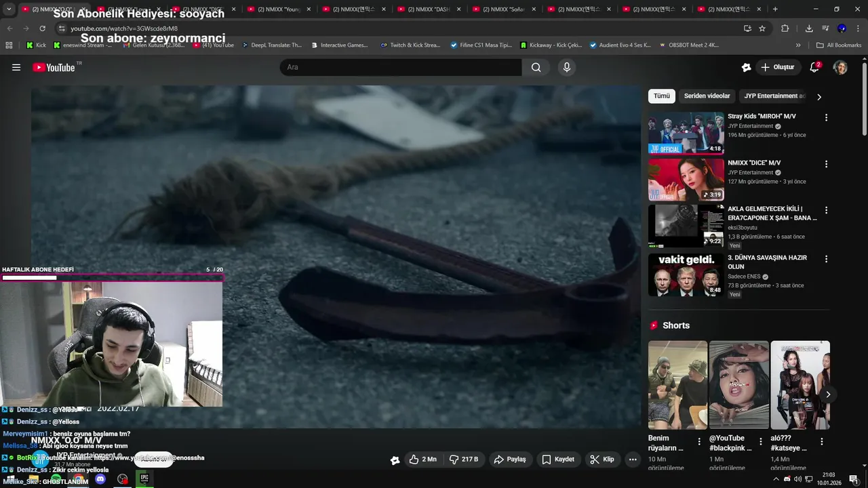Open Epic Games Launcher from the taskbar
The height and width of the screenshot is (488, 868).
point(144,479)
